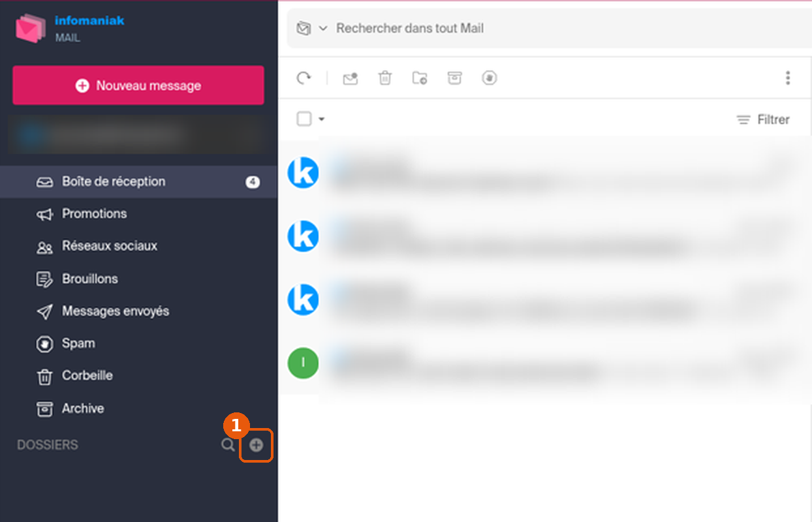Move to folder toolbar icon
Image resolution: width=812 pixels, height=522 pixels.
click(x=420, y=78)
